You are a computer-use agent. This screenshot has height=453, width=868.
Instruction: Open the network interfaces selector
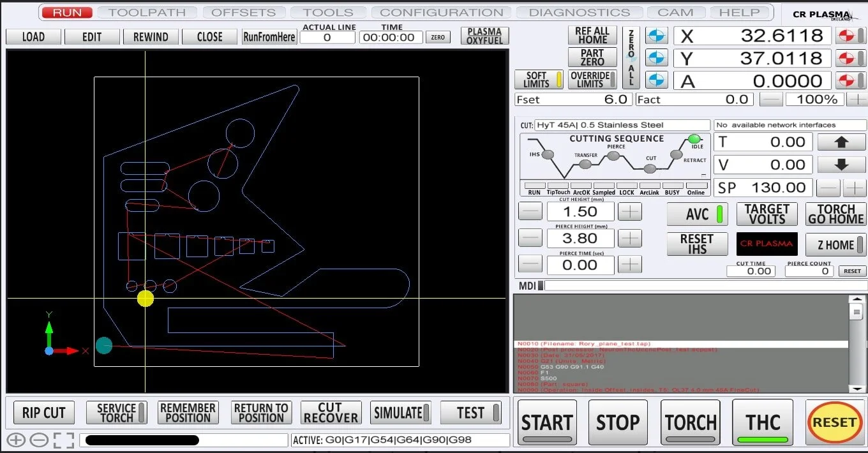click(789, 124)
